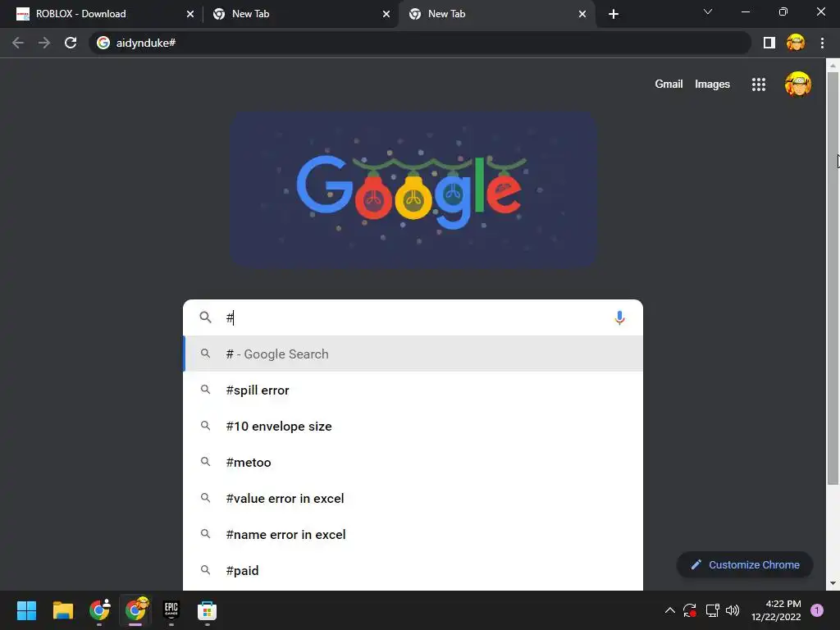Open the Windows Start menu
The image size is (840, 630).
click(26, 610)
